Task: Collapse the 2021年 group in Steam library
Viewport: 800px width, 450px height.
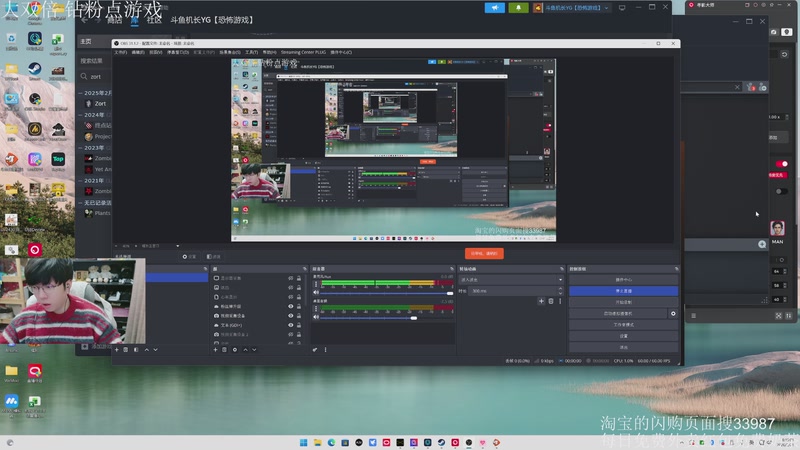Action: [x=81, y=180]
